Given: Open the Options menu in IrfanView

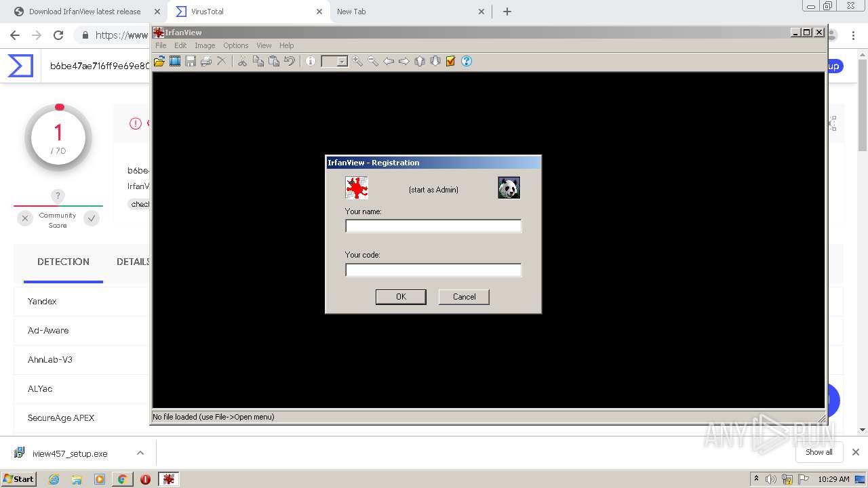Looking at the screenshot, I should [236, 45].
